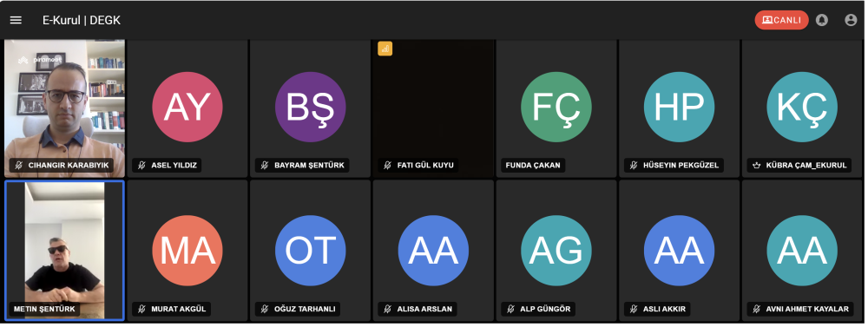Select Metin Şentürk's video tile
This screenshot has width=868, height=327.
[64, 250]
